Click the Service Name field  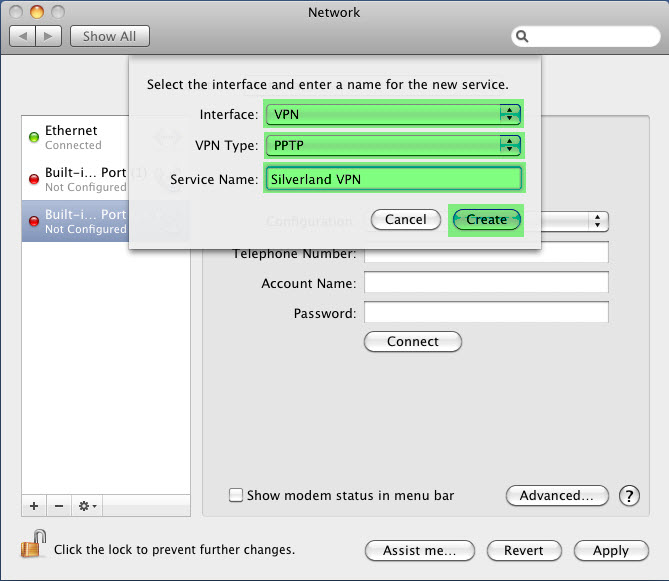pos(393,179)
